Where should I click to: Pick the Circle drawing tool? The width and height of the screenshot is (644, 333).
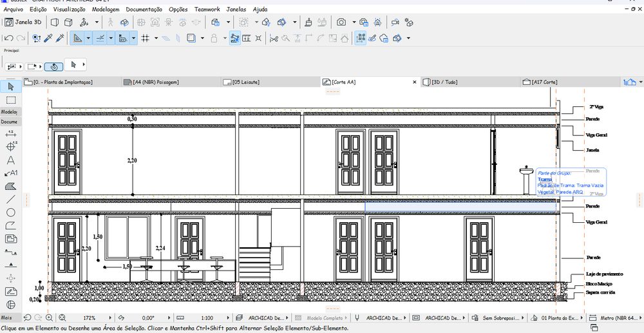(x=11, y=213)
